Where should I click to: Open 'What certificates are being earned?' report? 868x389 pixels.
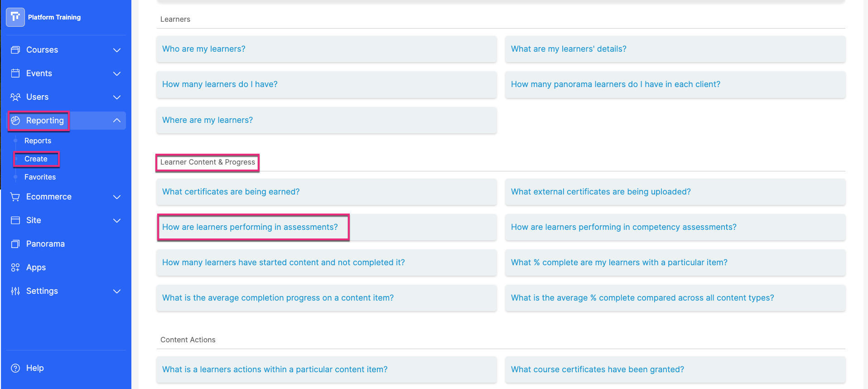coord(327,192)
